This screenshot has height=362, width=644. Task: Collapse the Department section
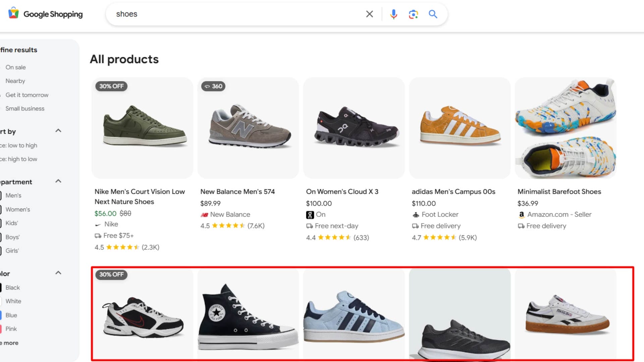coord(58,181)
